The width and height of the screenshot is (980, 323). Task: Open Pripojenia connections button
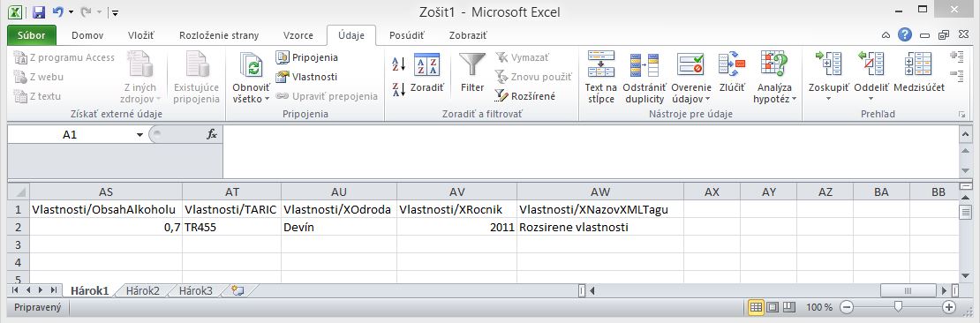[307, 57]
